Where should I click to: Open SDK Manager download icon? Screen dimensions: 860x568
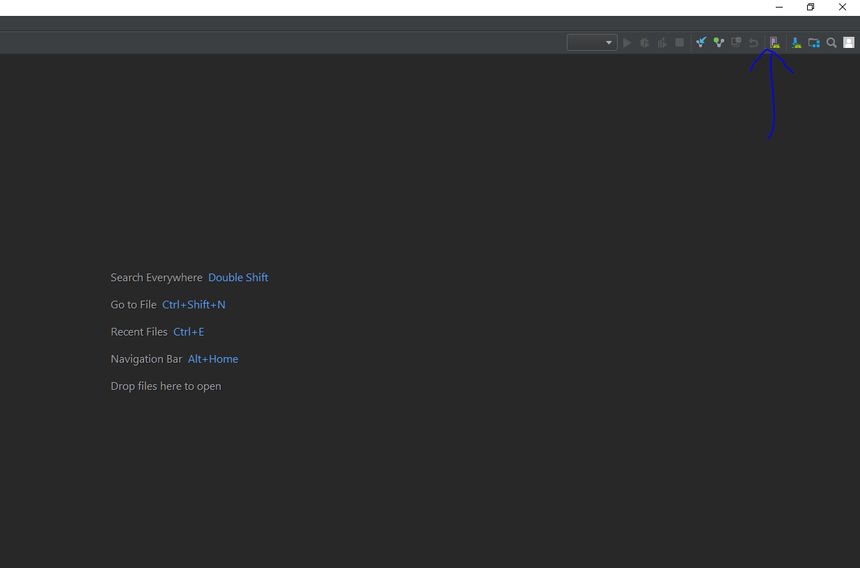[796, 43]
